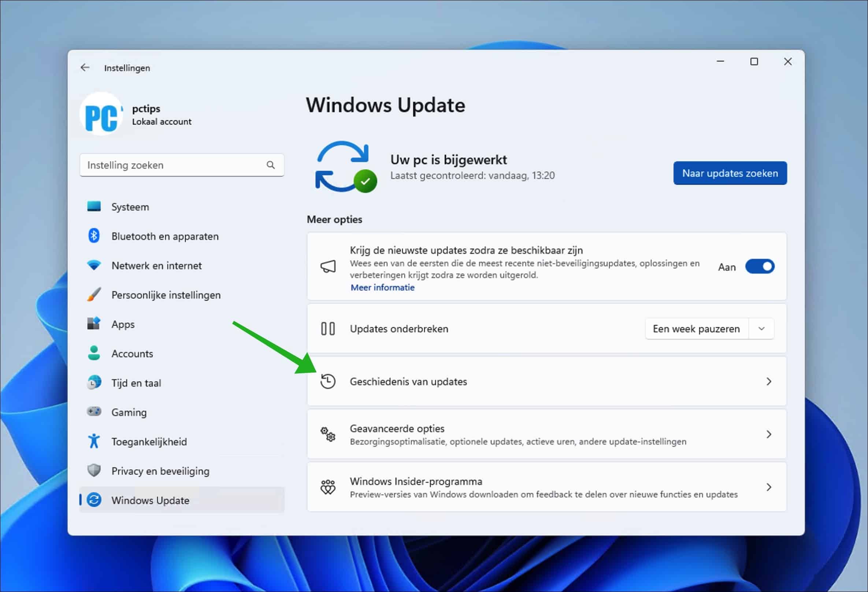Screen dimensions: 868x592
Task: Click the Bluetooth icon in sidebar
Action: click(94, 236)
